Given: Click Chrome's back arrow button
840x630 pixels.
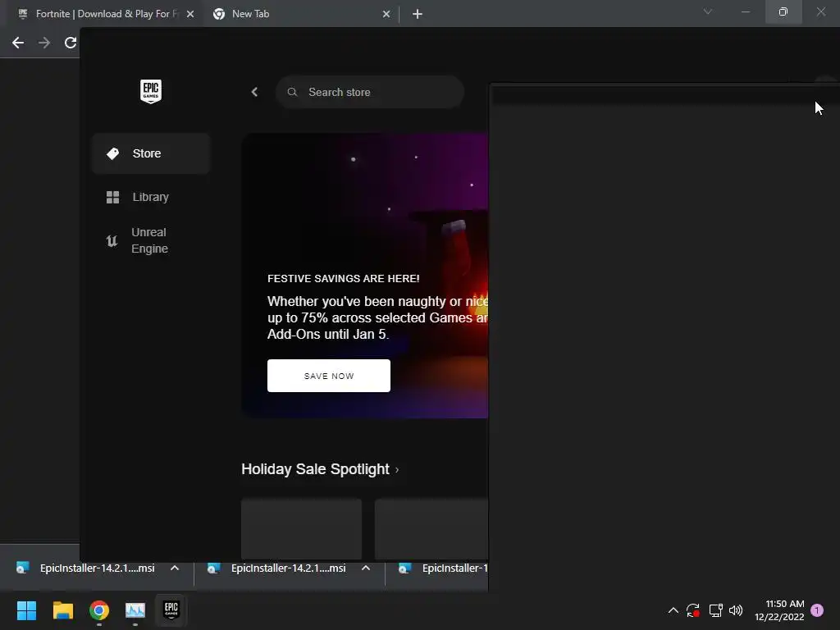Looking at the screenshot, I should 18,43.
